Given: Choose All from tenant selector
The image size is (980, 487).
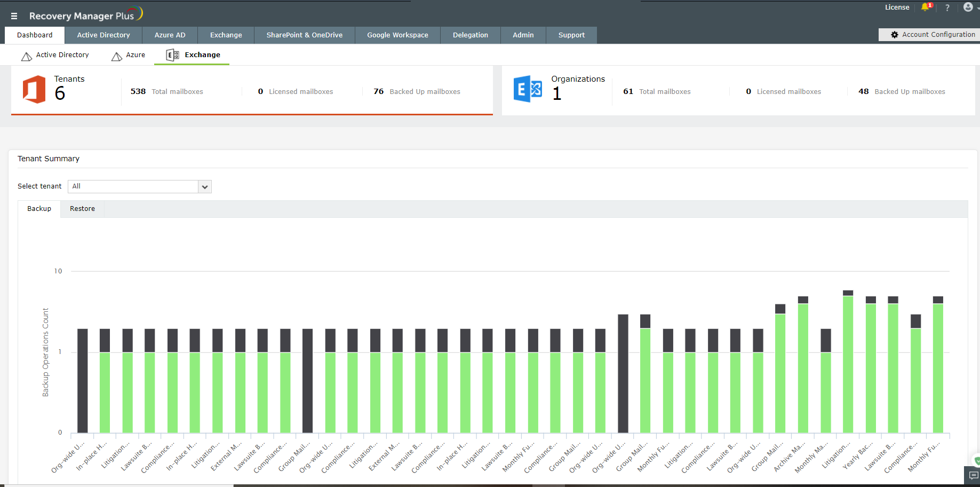Looking at the screenshot, I should coord(133,186).
